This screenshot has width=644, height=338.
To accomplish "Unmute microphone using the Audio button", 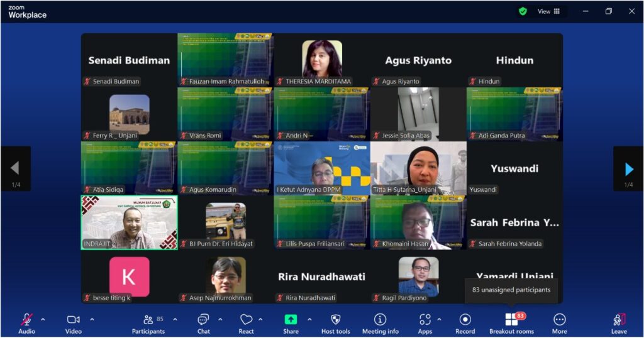I will click(x=26, y=323).
